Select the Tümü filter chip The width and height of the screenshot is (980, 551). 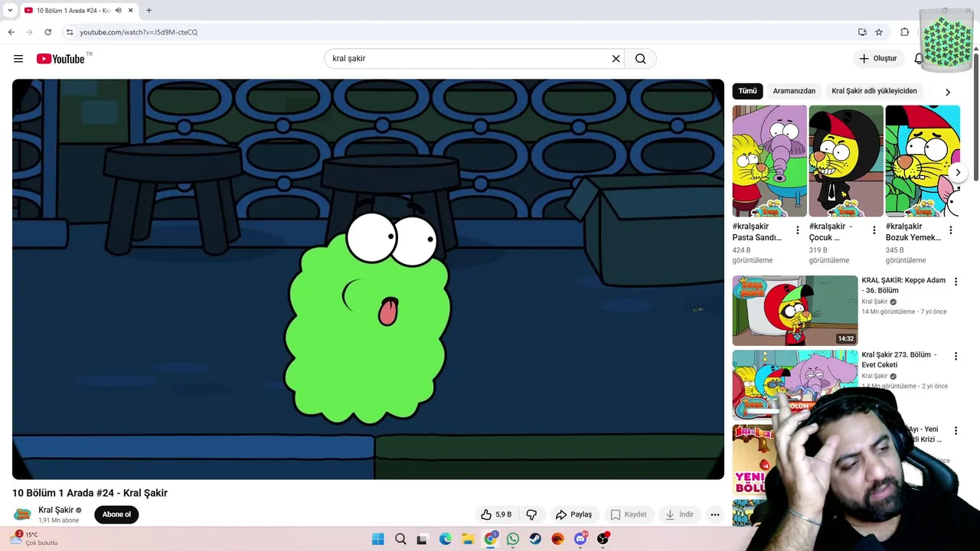pos(747,91)
